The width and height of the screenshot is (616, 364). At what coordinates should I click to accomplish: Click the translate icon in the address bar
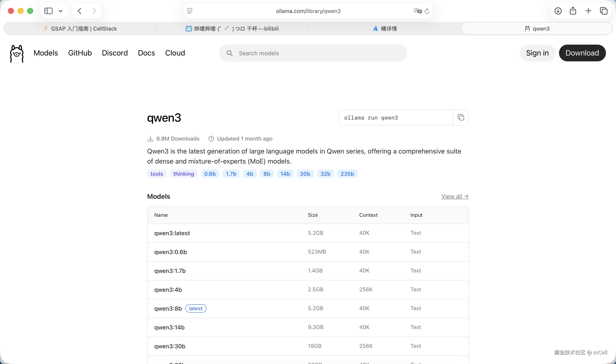pos(417,11)
